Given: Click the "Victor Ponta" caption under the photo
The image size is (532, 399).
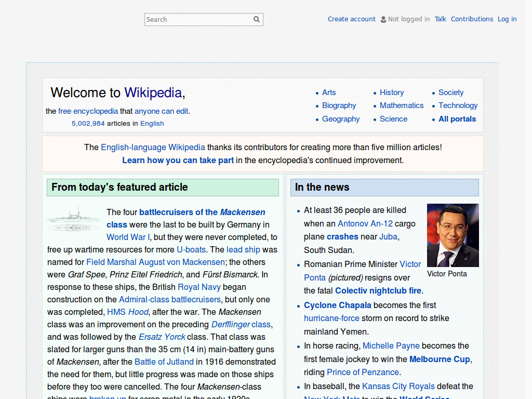Looking at the screenshot, I should [447, 274].
